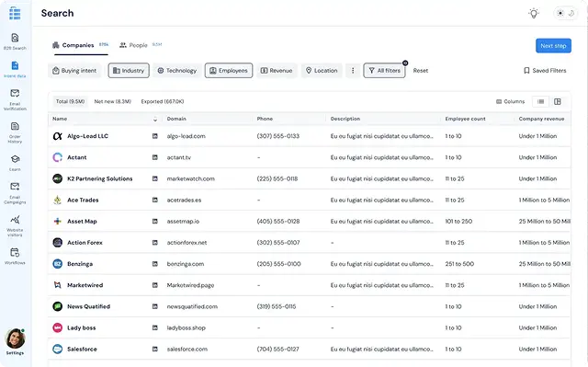Click the Algo-Lead LLC company logo
The width and height of the screenshot is (588, 367).
point(57,136)
